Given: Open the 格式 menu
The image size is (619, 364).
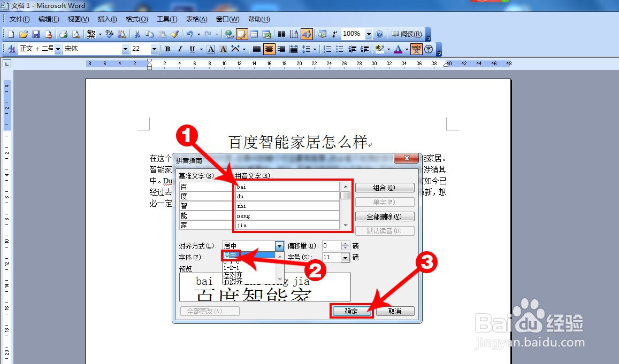Looking at the screenshot, I should point(136,19).
